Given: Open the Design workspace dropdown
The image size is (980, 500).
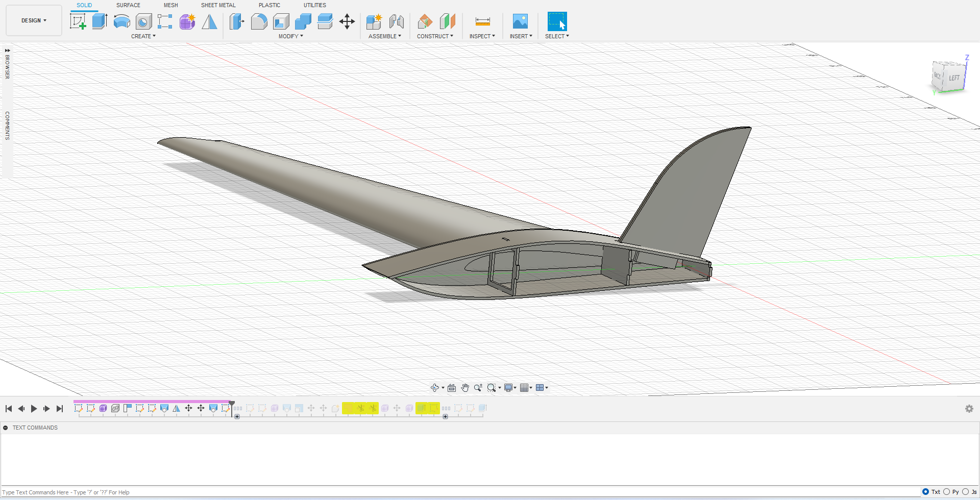Looking at the screenshot, I should 34,20.
